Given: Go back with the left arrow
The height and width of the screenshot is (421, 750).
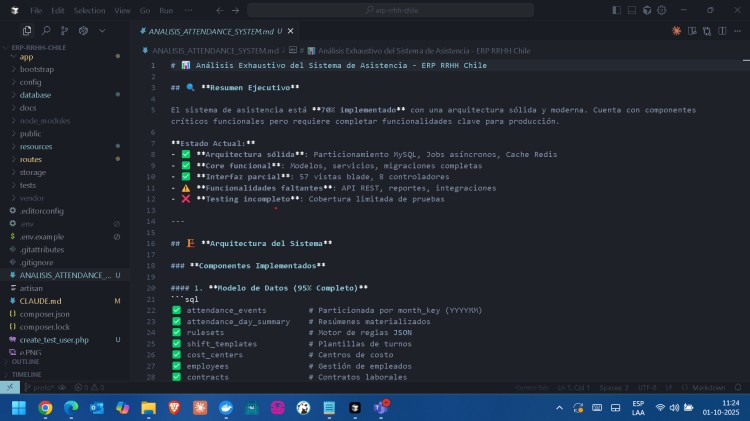Looking at the screenshot, I should pyautogui.click(x=220, y=10).
